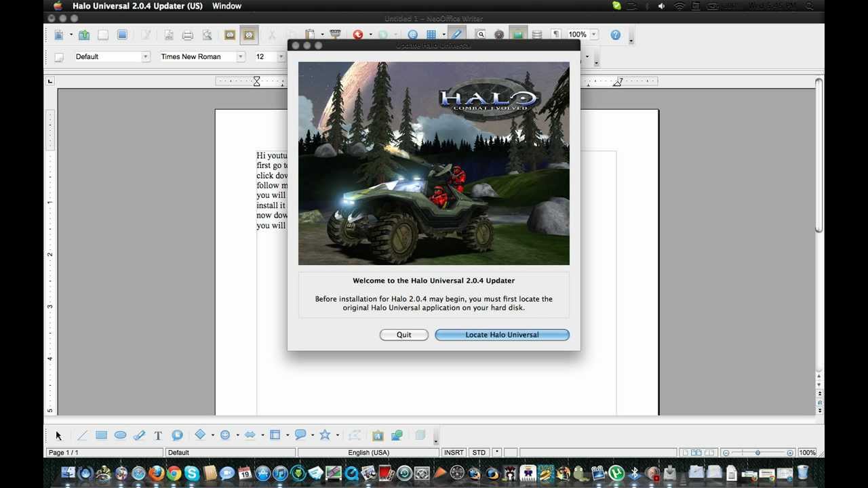This screenshot has height=488, width=868.
Task: Open Google Chrome from the Dock
Action: coord(174,473)
